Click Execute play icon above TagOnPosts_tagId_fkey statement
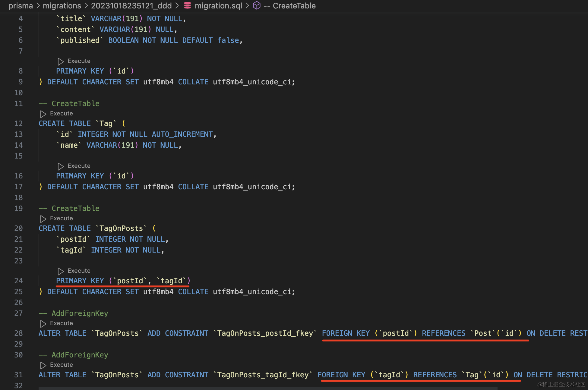Image resolution: width=588 pixels, height=390 pixels. tap(43, 365)
